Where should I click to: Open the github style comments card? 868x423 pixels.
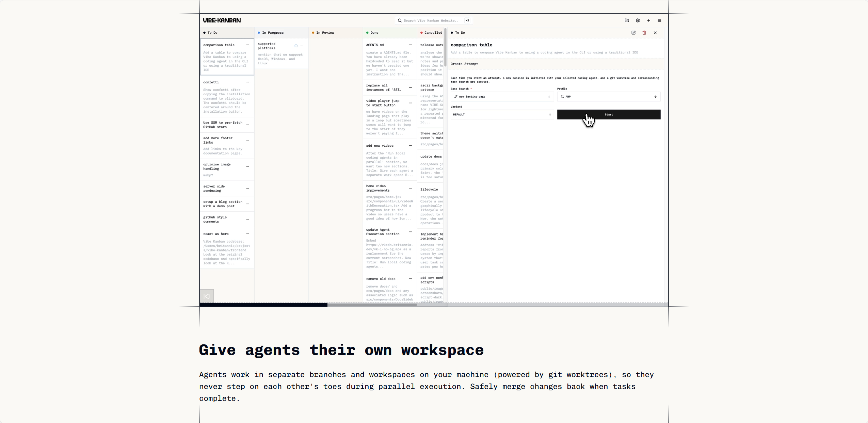(x=227, y=219)
